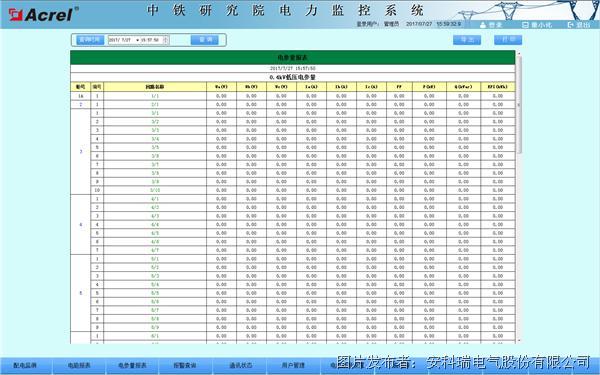This screenshot has width=600, height=375.
Task: Click the 查询 query button
Action: 205,40
